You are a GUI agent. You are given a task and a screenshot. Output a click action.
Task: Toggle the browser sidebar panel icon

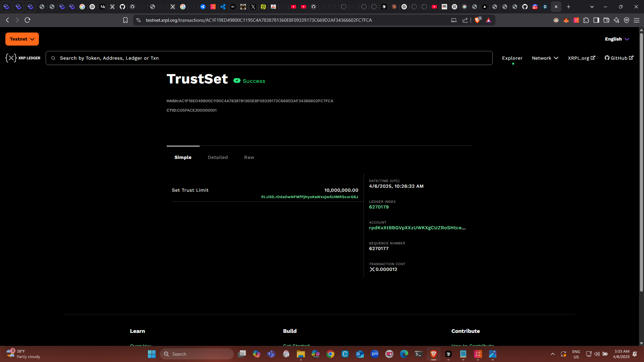596,20
